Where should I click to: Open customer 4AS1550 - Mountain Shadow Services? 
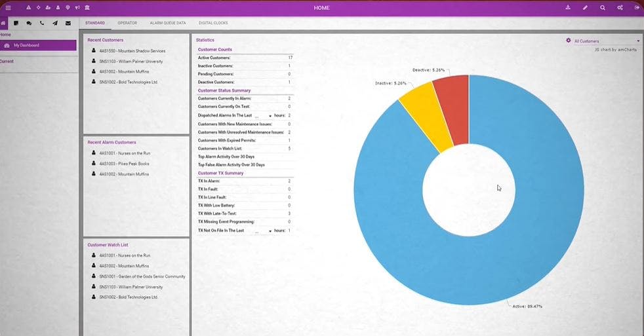(132, 51)
